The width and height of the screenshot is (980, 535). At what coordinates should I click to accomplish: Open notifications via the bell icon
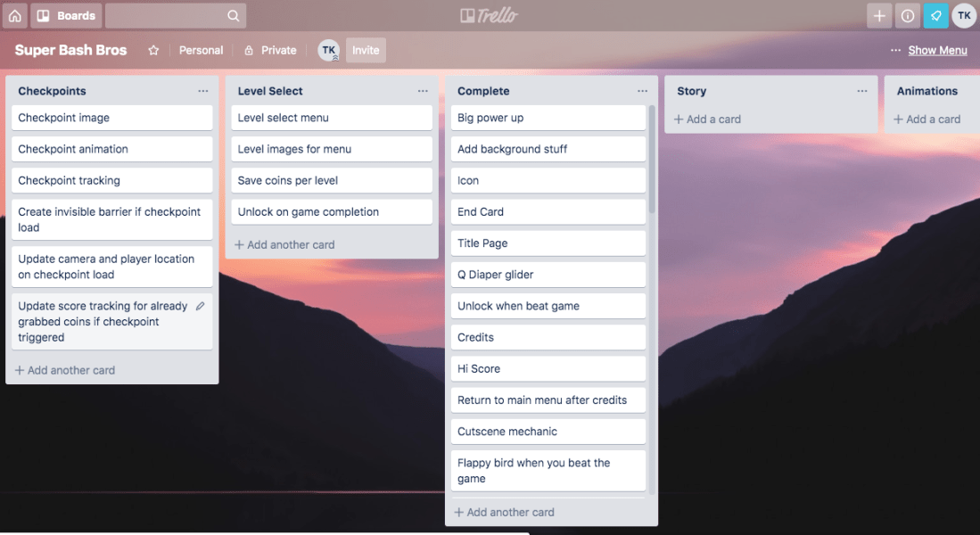click(x=935, y=15)
